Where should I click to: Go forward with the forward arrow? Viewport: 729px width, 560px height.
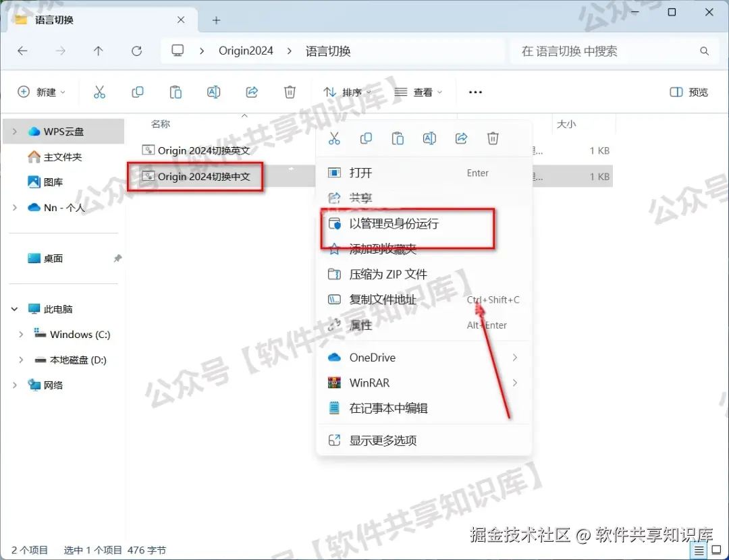(61, 51)
